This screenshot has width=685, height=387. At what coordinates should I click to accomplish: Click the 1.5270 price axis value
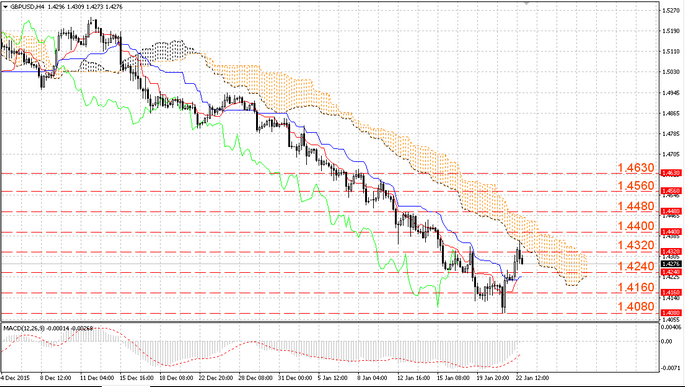(x=671, y=10)
